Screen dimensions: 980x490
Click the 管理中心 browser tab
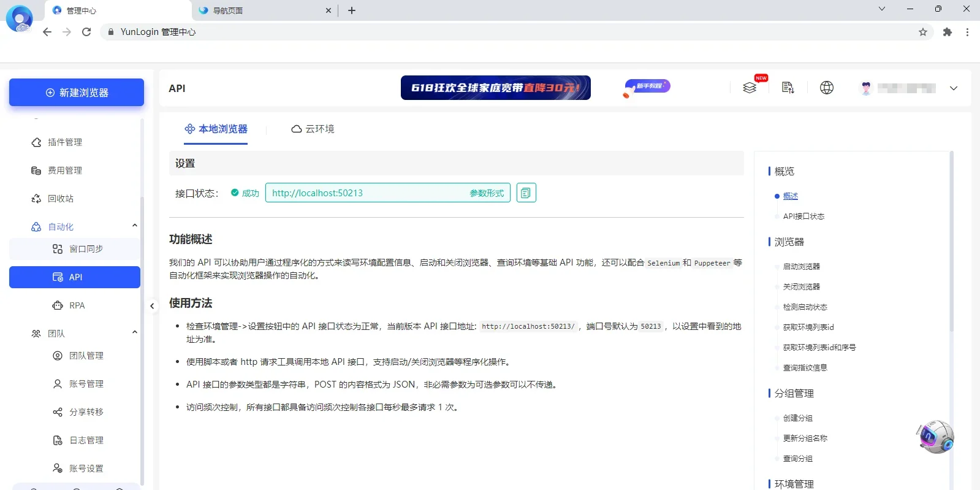pos(116,10)
